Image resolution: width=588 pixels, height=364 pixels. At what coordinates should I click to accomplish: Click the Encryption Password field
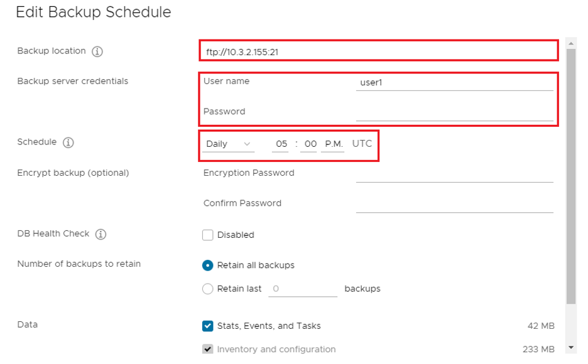click(x=454, y=174)
